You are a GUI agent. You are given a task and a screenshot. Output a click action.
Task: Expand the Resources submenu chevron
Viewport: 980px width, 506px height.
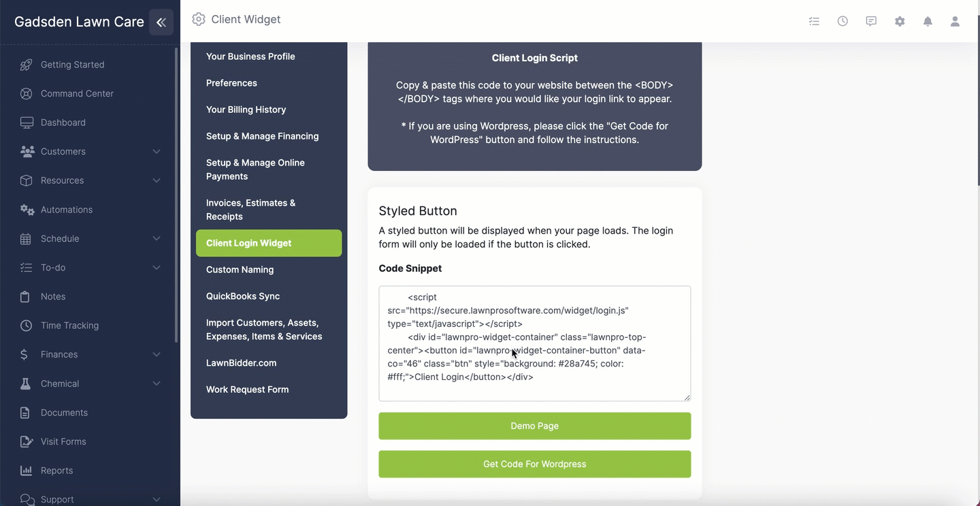tap(157, 180)
